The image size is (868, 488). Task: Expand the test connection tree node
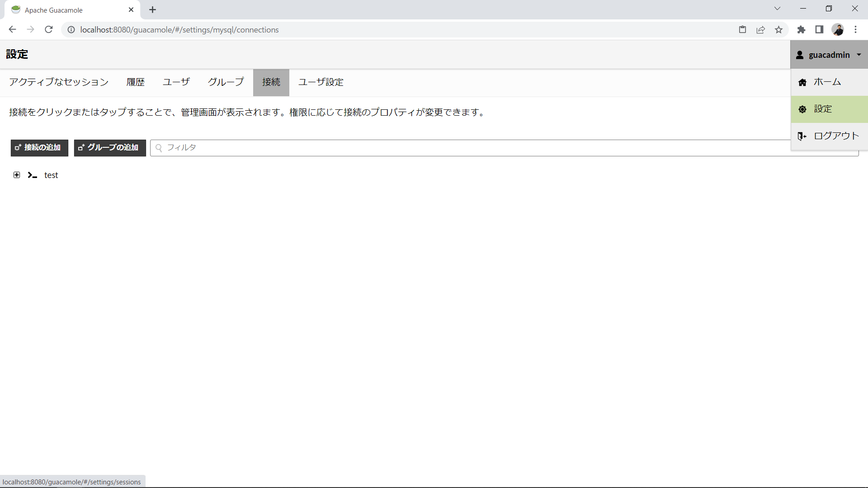point(17,175)
